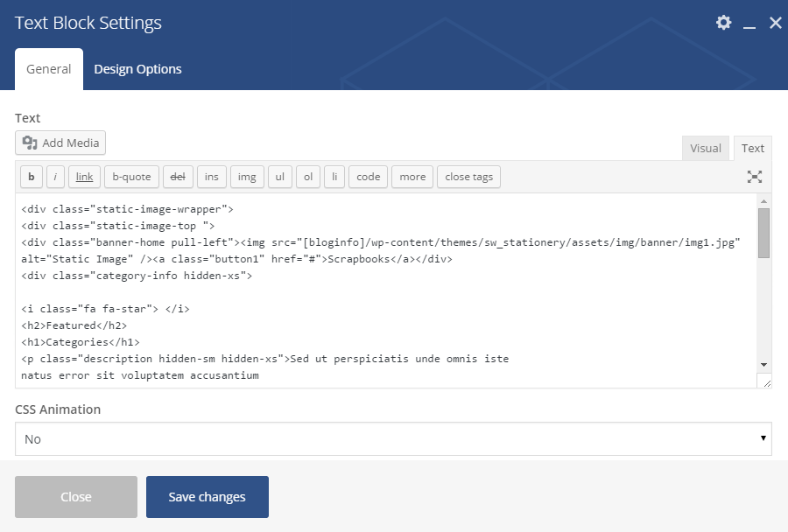The width and height of the screenshot is (788, 532).
Task: Insert italic tag with the i button
Action: [x=55, y=177]
